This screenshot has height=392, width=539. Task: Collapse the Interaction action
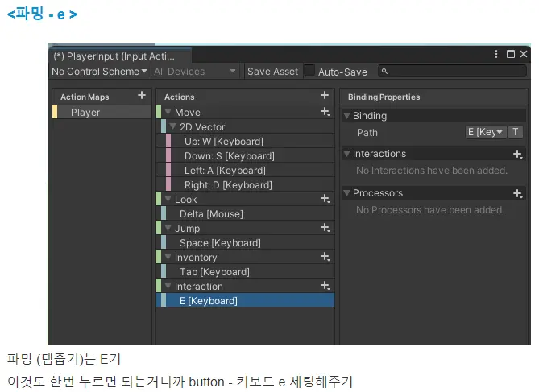(168, 286)
